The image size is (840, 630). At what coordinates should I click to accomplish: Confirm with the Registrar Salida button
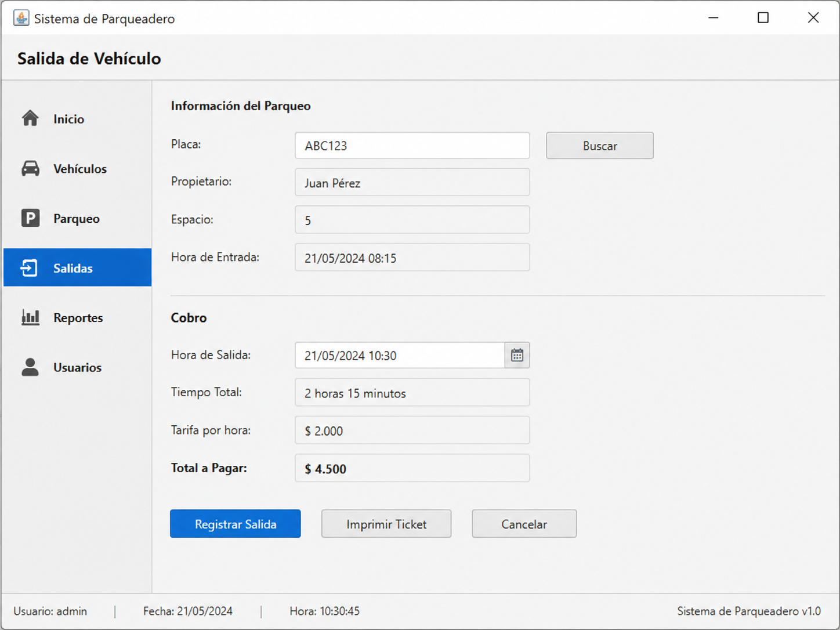[x=236, y=524]
